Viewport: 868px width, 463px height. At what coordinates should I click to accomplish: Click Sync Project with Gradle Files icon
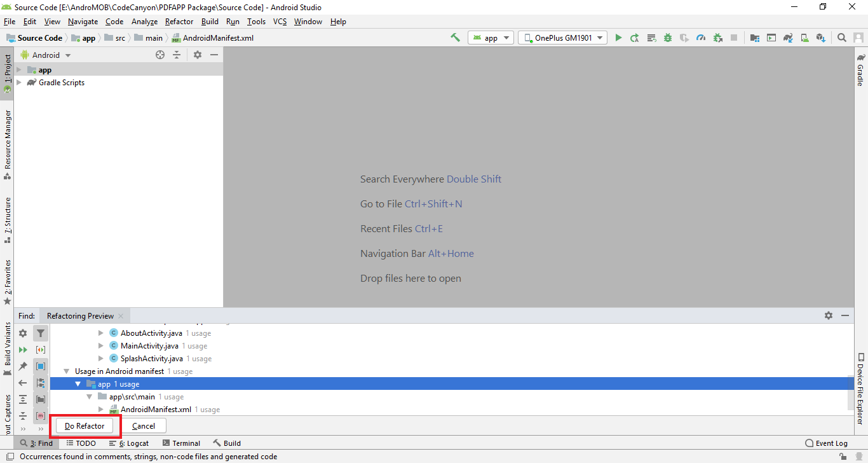coord(787,38)
